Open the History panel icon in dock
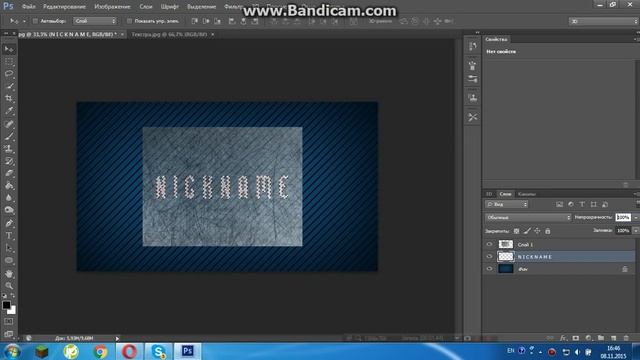The width and height of the screenshot is (640, 360). (473, 46)
